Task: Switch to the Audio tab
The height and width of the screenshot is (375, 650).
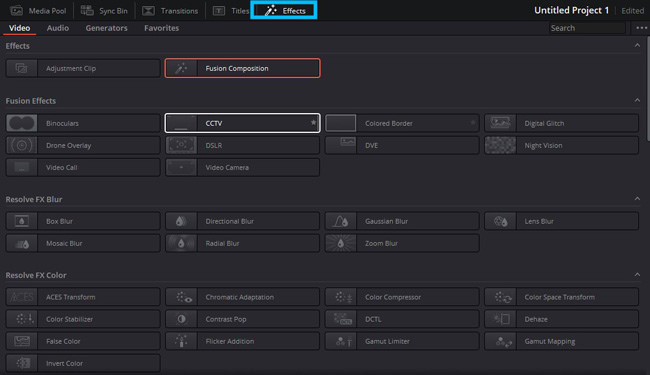Action: [58, 28]
